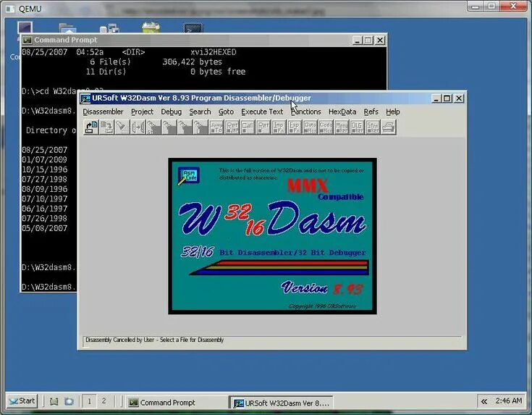Click the Ret JMP toolbar button
Image resolution: width=532 pixels, height=415 pixels.
pyautogui.click(x=232, y=127)
